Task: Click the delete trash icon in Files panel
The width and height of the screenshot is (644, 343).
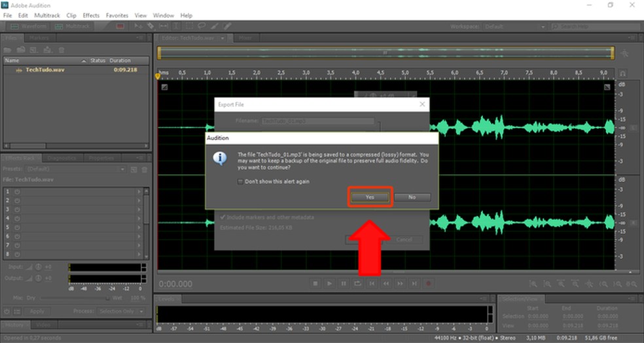Action: [x=61, y=50]
